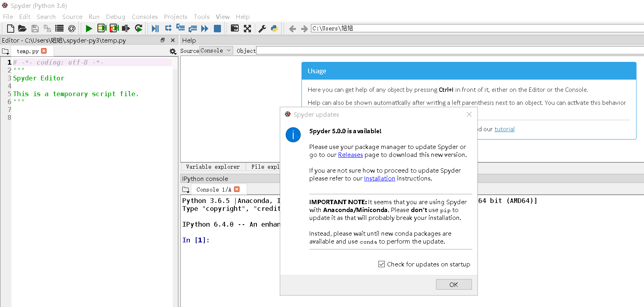Screen dimensions: 644x307
Task: Go back in directory history arrow
Action: pyautogui.click(x=292, y=28)
